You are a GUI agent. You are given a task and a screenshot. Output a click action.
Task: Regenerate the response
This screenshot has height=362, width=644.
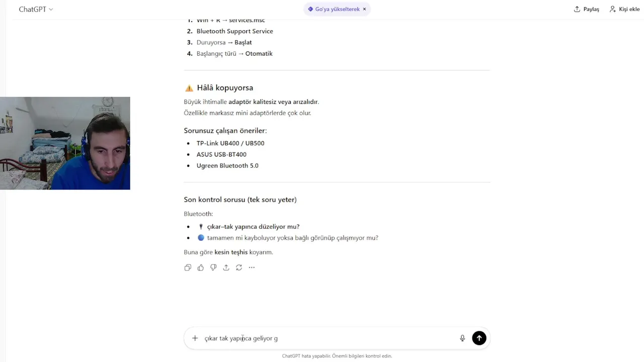click(x=239, y=267)
